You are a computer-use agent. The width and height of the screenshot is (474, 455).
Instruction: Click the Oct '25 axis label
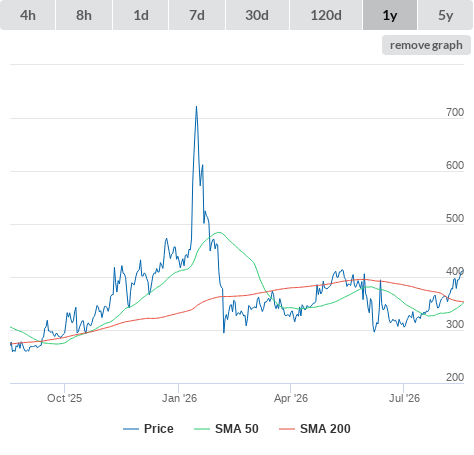[64, 398]
